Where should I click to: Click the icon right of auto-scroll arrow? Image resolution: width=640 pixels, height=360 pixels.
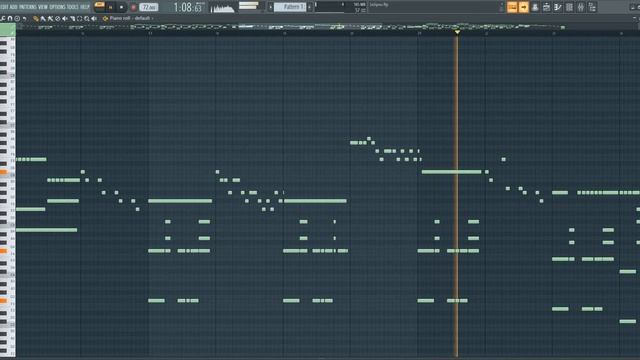click(x=535, y=7)
